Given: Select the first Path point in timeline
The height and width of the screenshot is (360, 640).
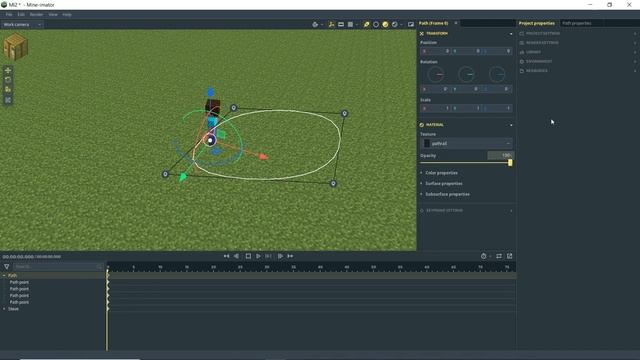Looking at the screenshot, I should (19, 282).
